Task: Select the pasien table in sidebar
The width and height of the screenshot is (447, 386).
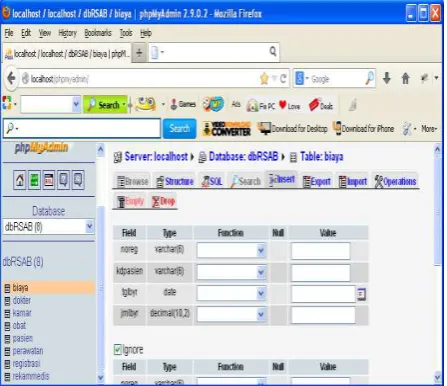Action: [23, 339]
